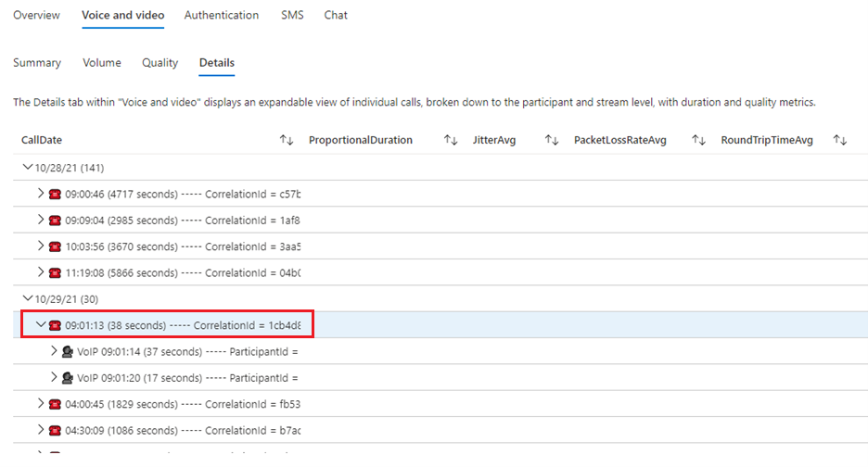Expand the 09:00:46 call row chevron
Image resolution: width=868 pixels, height=467 pixels.
41,193
